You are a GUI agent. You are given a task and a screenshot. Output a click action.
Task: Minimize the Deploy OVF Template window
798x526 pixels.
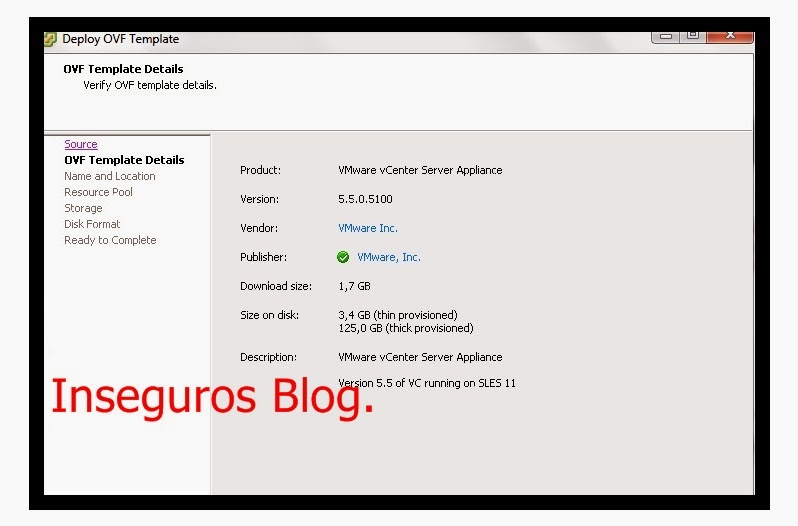pyautogui.click(x=666, y=36)
